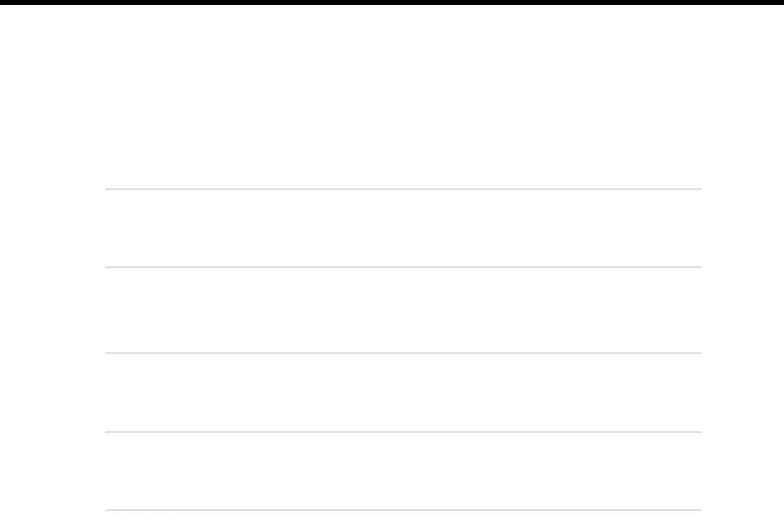Select the empty row between fourth and fifth dividers
The height and width of the screenshot is (532, 784).
pyautogui.click(x=403, y=471)
